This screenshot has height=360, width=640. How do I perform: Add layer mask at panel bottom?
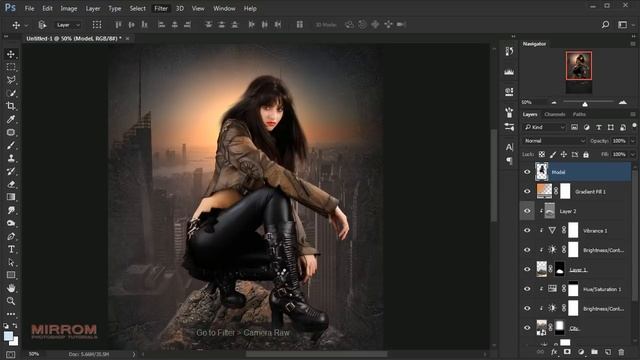[567, 351]
